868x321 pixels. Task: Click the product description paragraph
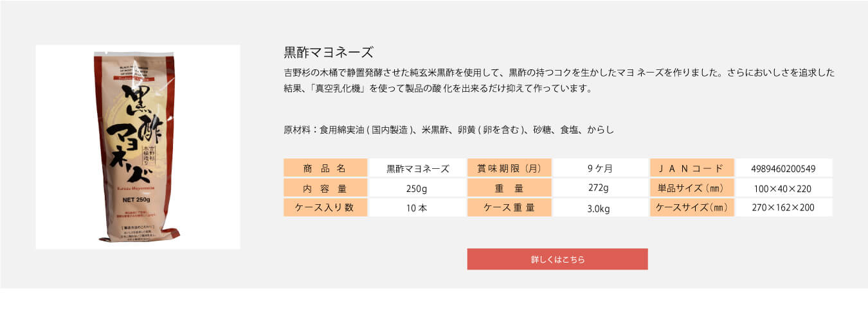pyautogui.click(x=559, y=80)
